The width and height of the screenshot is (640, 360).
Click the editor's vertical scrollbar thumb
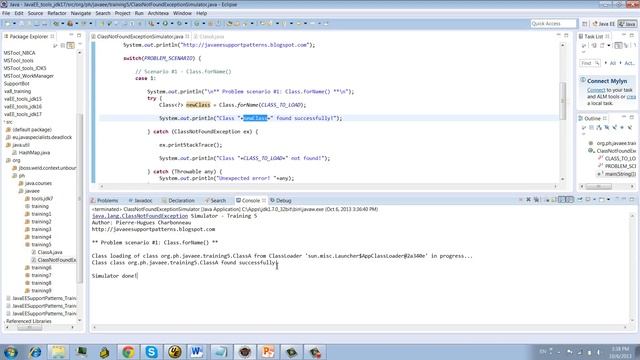click(x=563, y=101)
